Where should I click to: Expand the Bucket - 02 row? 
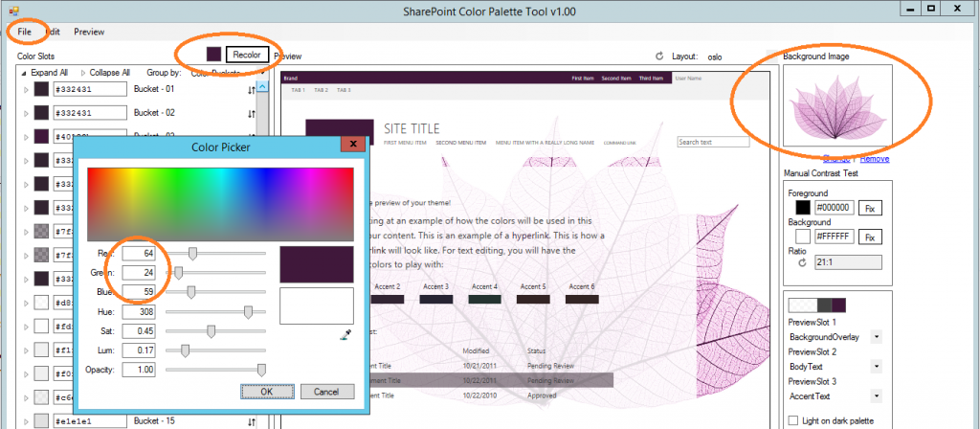tap(26, 114)
